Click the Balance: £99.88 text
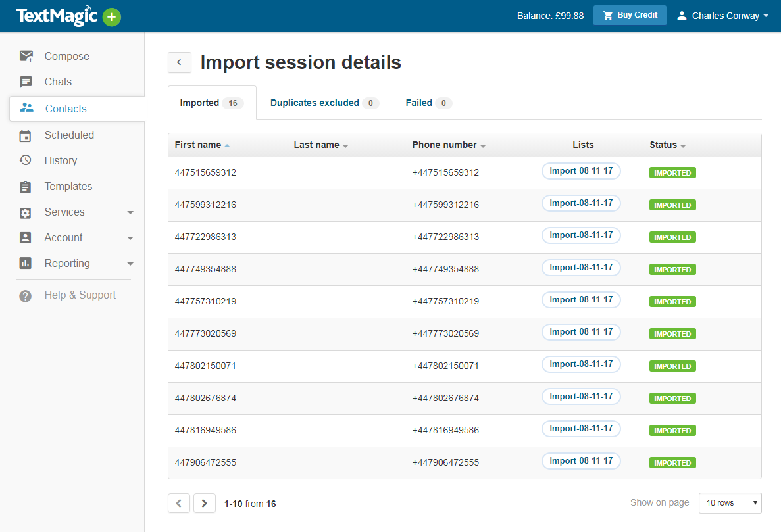 550,16
